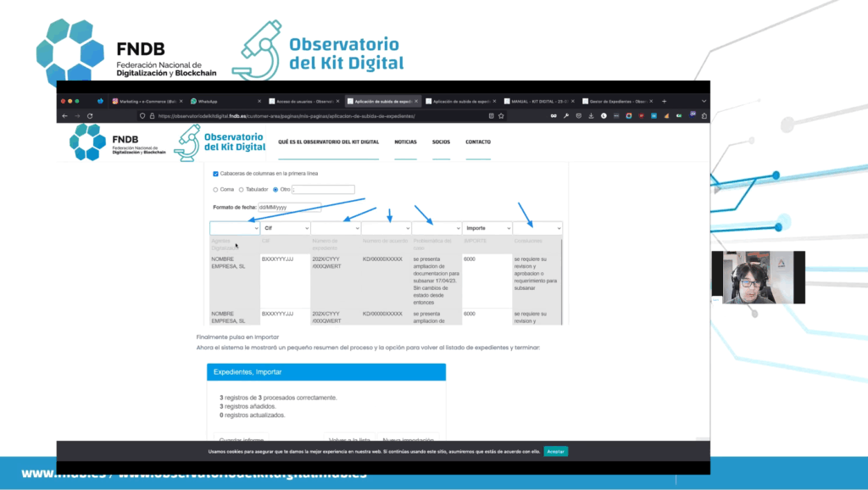
Task: Expand the 'Importe' column dropdown
Action: click(x=487, y=228)
